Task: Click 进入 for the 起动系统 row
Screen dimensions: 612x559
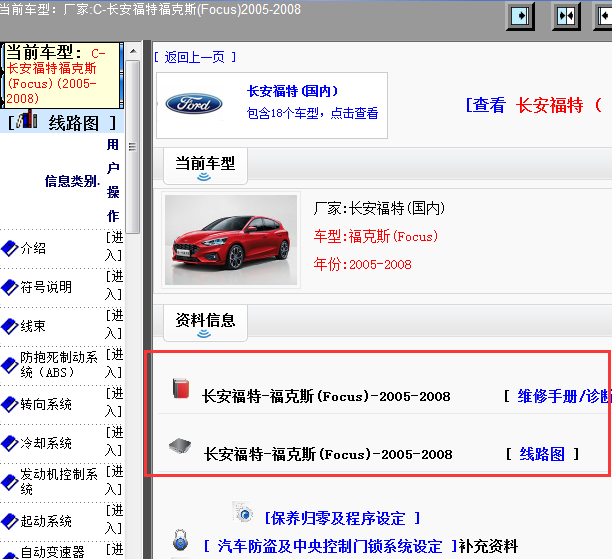Action: [114, 520]
